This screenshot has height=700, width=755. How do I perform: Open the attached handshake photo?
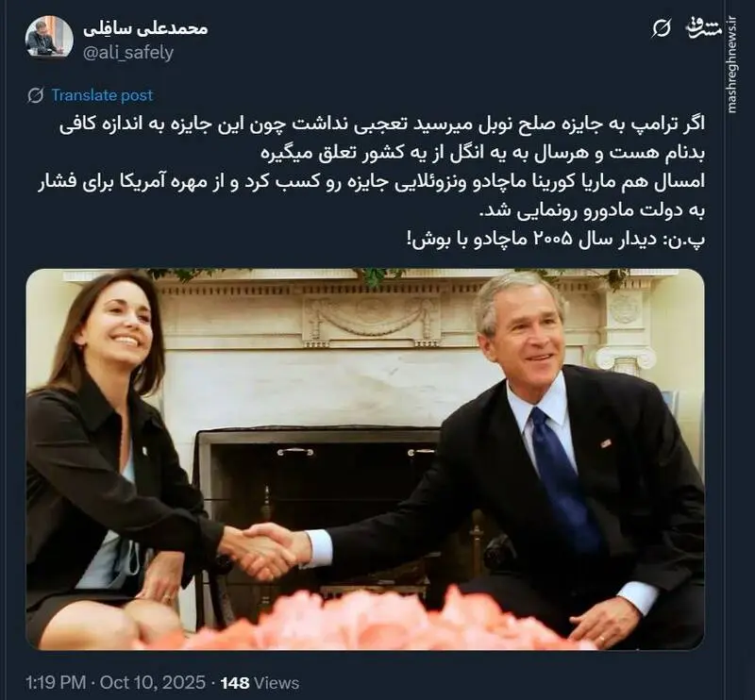coord(365,459)
